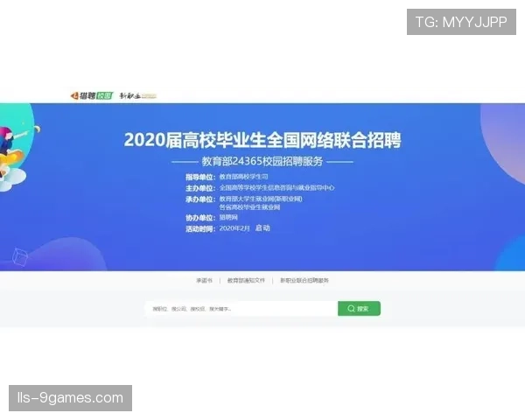Open the 承诺书 link
This screenshot has width=525, height=420.
[x=204, y=280]
